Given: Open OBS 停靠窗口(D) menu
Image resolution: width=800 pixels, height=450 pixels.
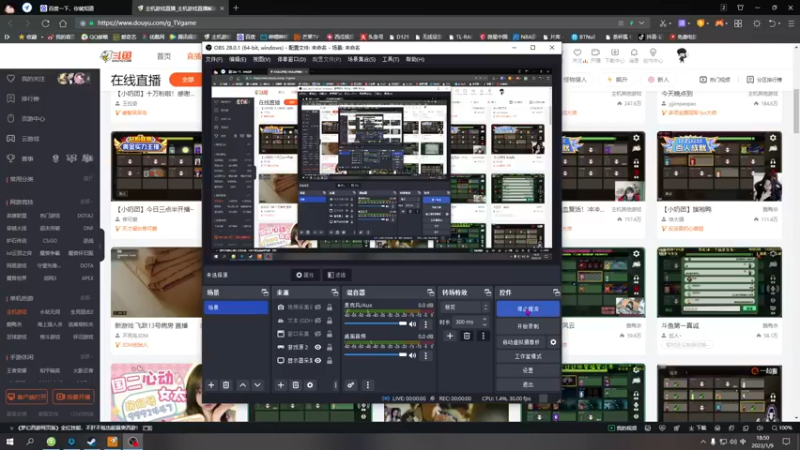Looking at the screenshot, I should click(x=291, y=60).
